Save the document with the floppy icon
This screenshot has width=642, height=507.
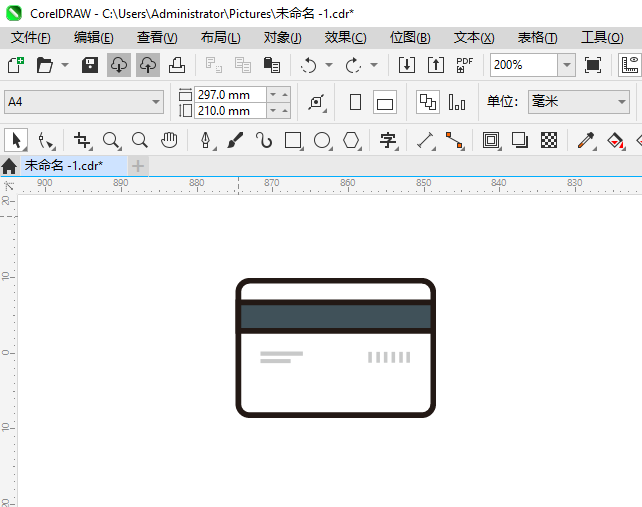click(90, 65)
